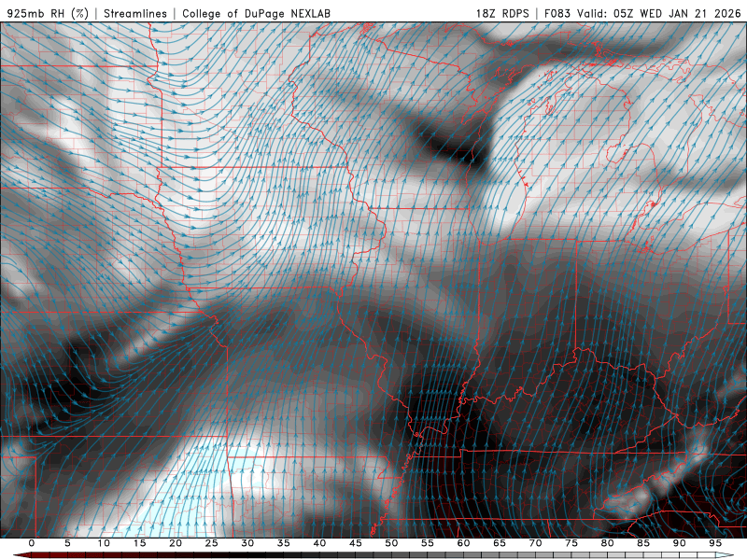Click "Valid: 05Z WED JAN 21 2026" text
Image resolution: width=747 pixels, height=560 pixels.
tap(659, 13)
